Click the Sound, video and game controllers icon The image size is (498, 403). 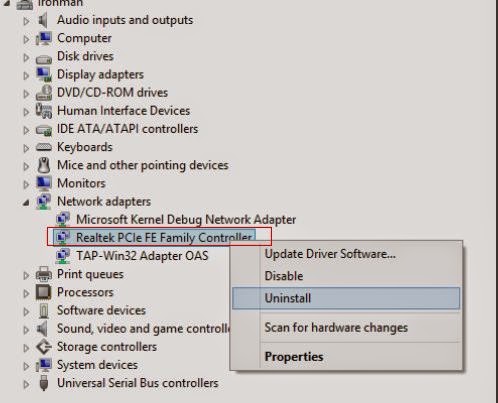click(x=43, y=329)
